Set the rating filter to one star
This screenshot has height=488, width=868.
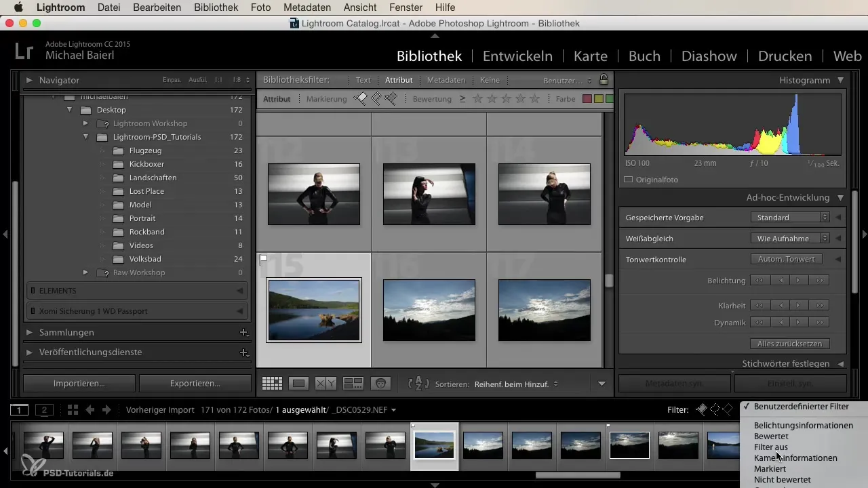point(477,99)
